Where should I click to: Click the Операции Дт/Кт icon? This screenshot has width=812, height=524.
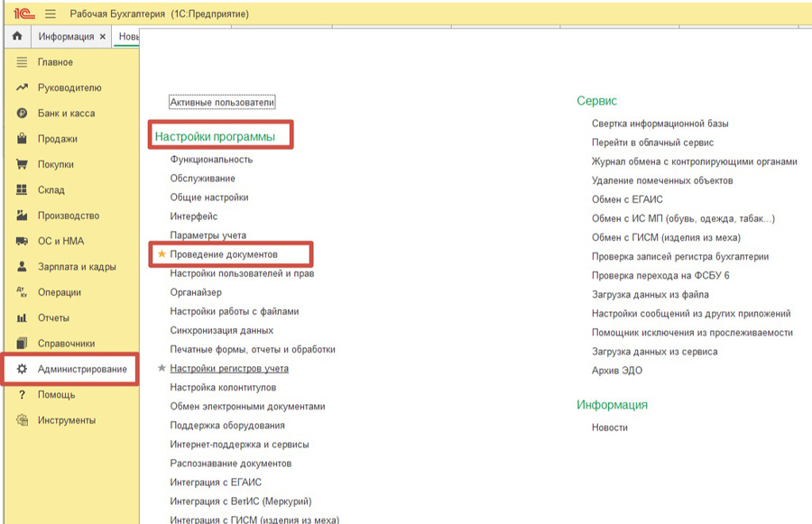point(22,292)
